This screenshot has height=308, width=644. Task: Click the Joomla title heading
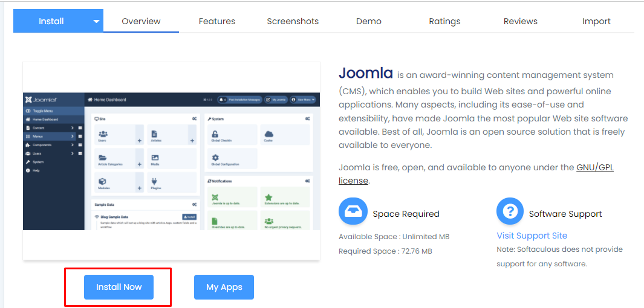coord(365,74)
